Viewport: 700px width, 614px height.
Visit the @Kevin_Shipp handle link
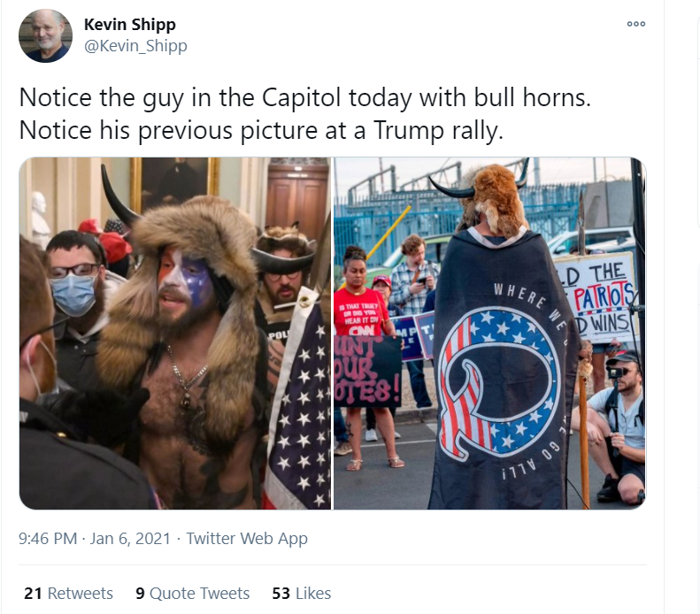pyautogui.click(x=135, y=45)
